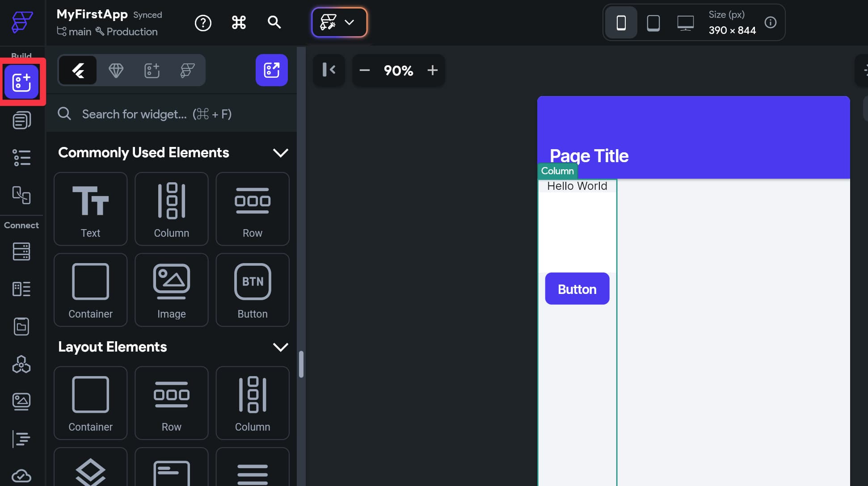Select Row tile under Layout Elements
Viewport: 868px width, 486px height.
[x=171, y=403]
